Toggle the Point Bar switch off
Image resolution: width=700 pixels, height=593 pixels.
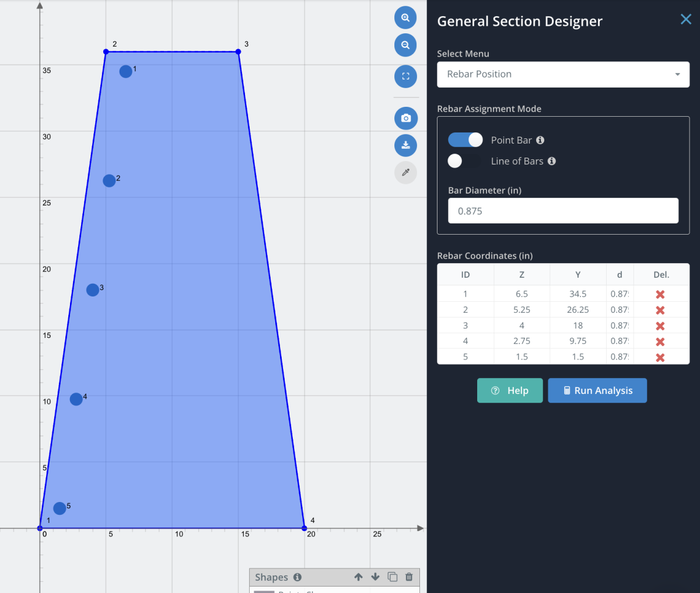coord(465,139)
